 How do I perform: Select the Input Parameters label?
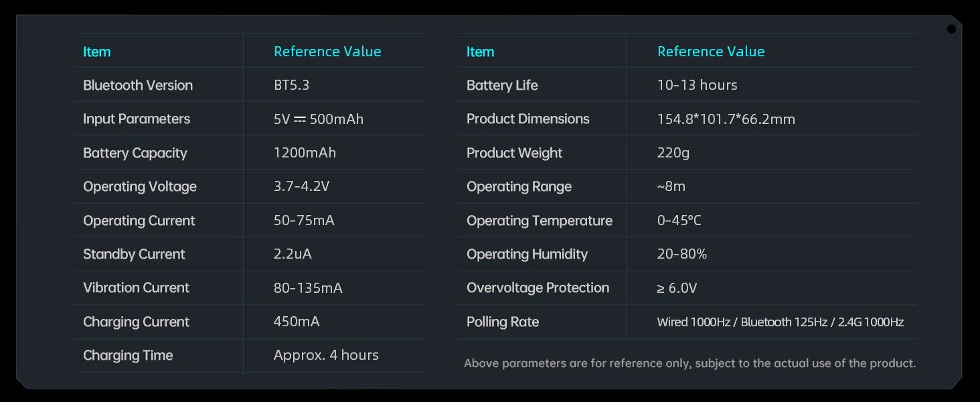pyautogui.click(x=137, y=119)
